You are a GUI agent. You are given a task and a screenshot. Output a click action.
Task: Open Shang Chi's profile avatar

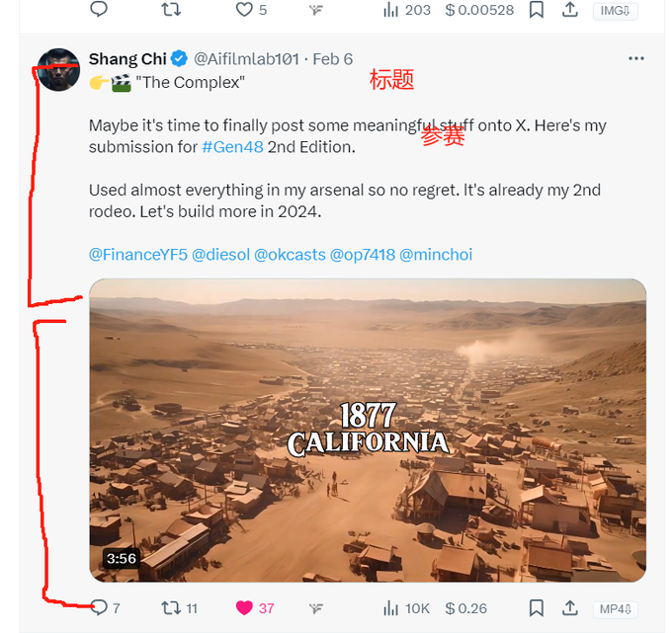click(x=58, y=69)
